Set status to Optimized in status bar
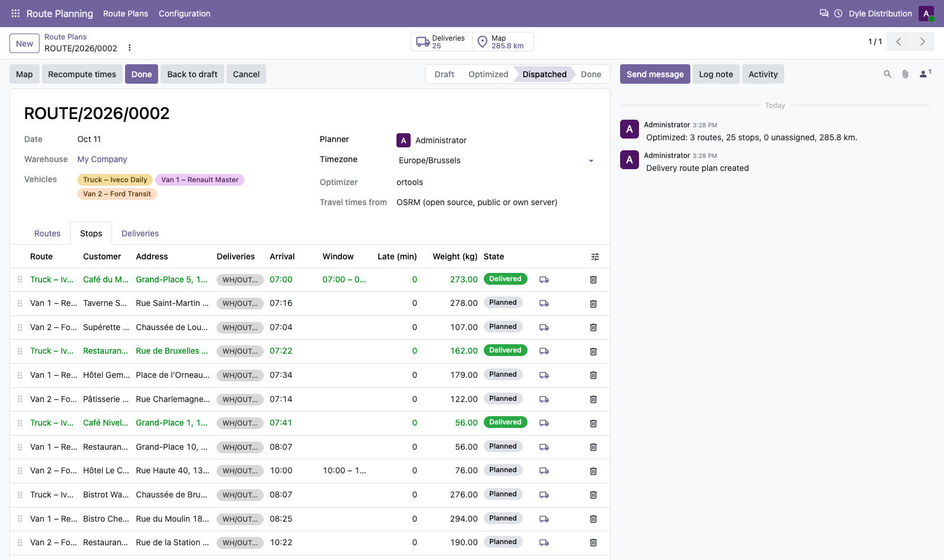Viewport: 944px width, 560px height. coord(488,74)
